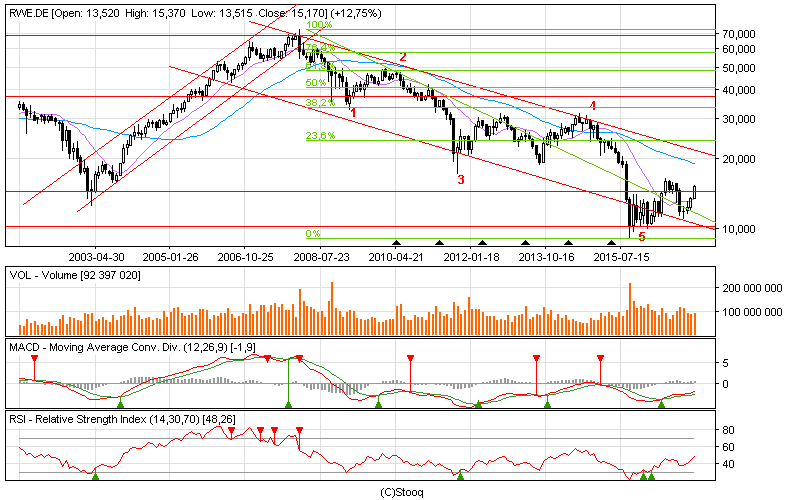This screenshot has height=500, width=800.
Task: Click the 5 MACD axis label
Action: 726,363
